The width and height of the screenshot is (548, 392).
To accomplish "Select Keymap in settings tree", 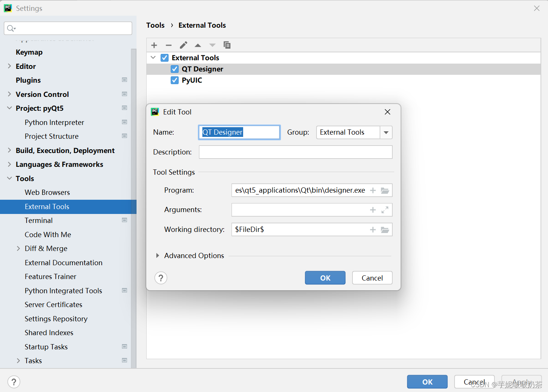I will click(x=29, y=52).
